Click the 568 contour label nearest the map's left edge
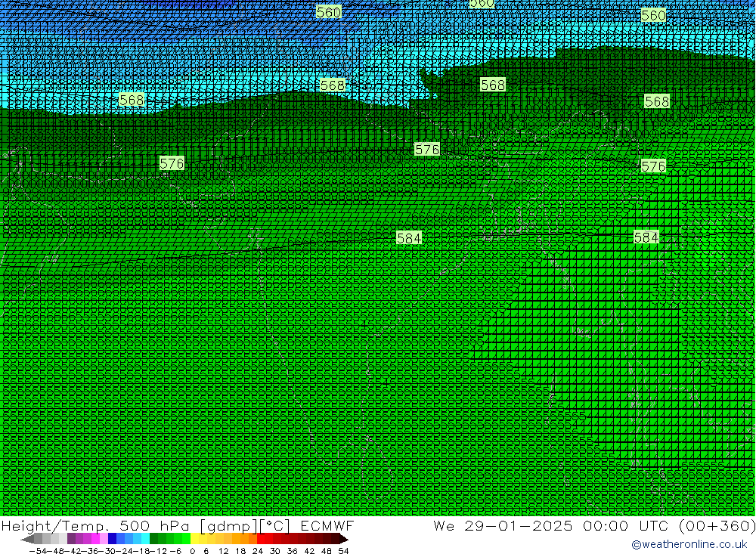756x554 pixels. click(132, 100)
